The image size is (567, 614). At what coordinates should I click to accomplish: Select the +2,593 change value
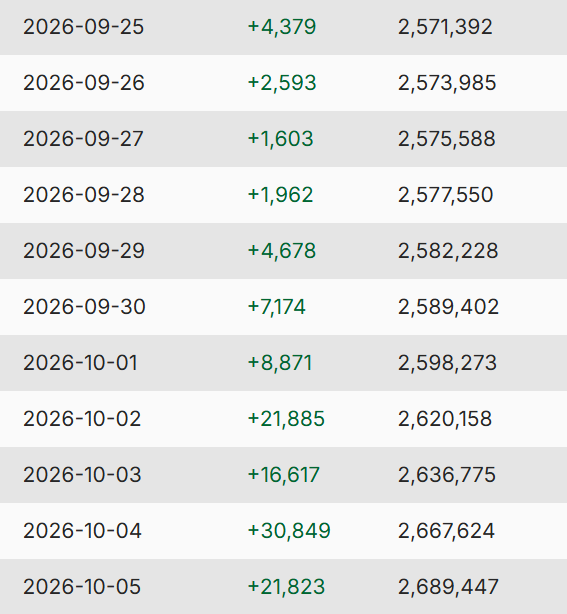pyautogui.click(x=282, y=83)
